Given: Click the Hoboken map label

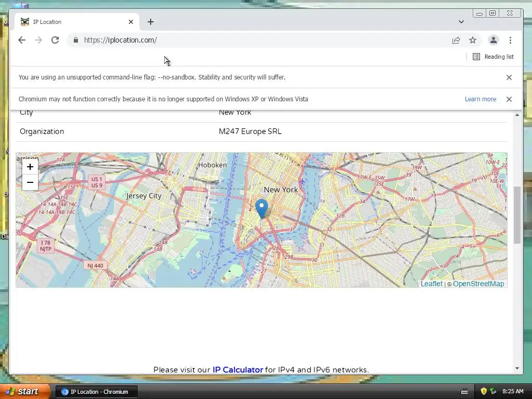Looking at the screenshot, I should tap(212, 165).
